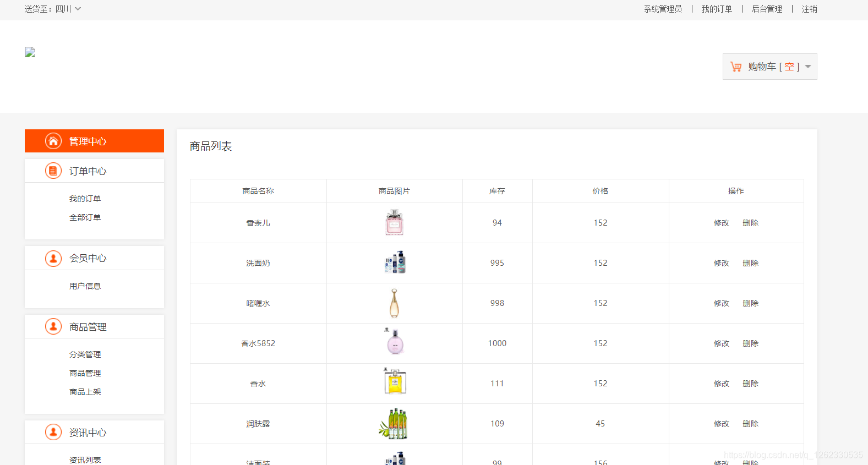Click price value 45
868x465 pixels.
point(600,424)
